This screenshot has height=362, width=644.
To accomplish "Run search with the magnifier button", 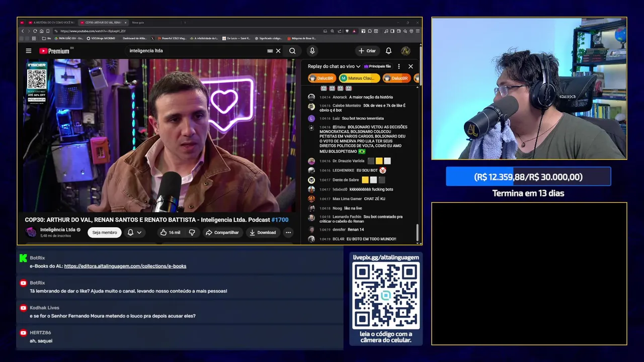I will [x=292, y=51].
